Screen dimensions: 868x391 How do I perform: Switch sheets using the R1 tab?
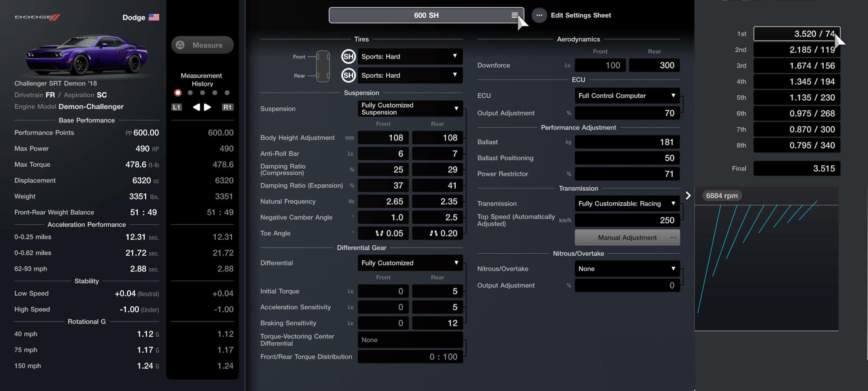point(228,106)
